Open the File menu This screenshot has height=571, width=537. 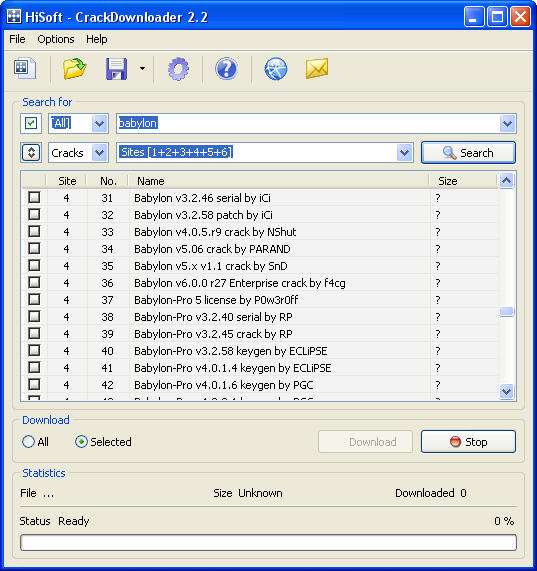point(17,39)
